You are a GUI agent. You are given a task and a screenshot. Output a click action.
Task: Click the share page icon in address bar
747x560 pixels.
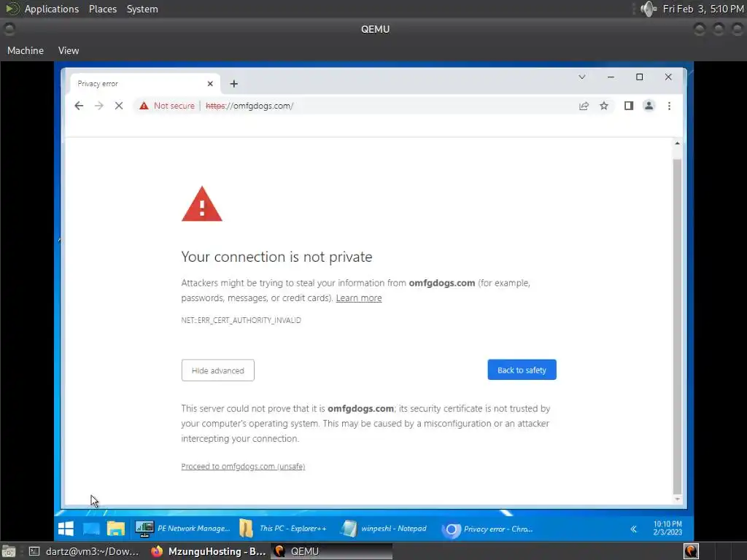584,106
